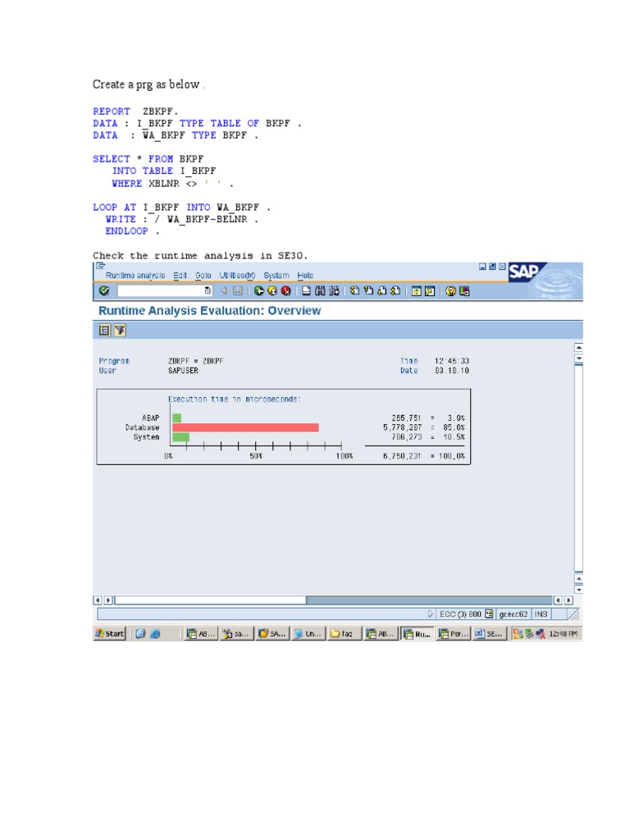Open the Help menu

click(x=305, y=276)
